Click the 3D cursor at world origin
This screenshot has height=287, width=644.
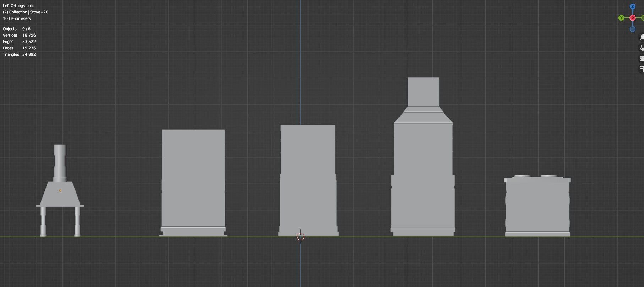coord(300,237)
